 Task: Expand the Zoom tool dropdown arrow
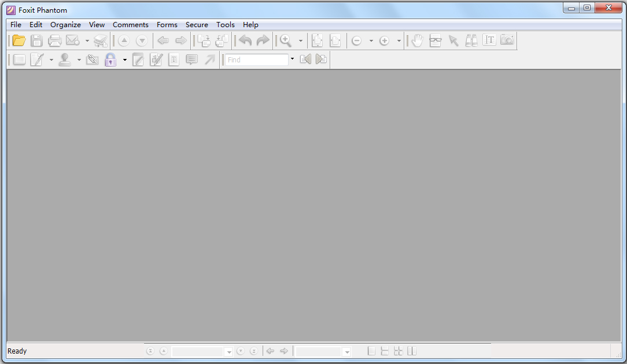(x=301, y=41)
